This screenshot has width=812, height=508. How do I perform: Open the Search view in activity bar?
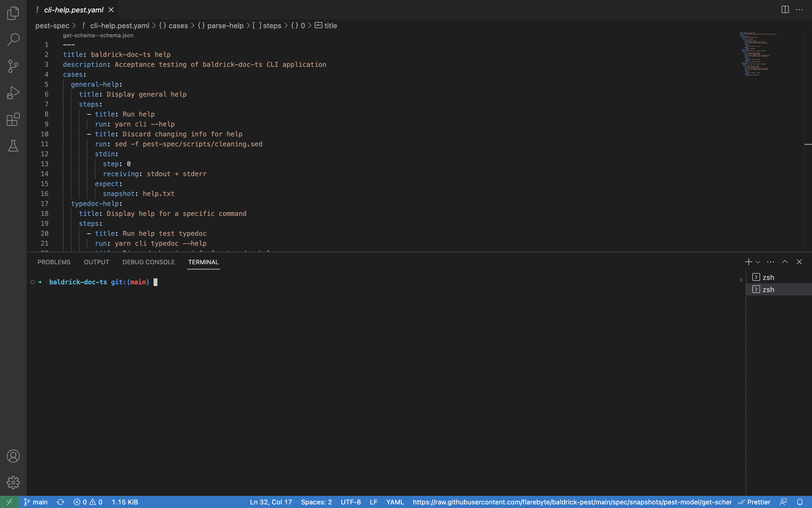pos(13,39)
